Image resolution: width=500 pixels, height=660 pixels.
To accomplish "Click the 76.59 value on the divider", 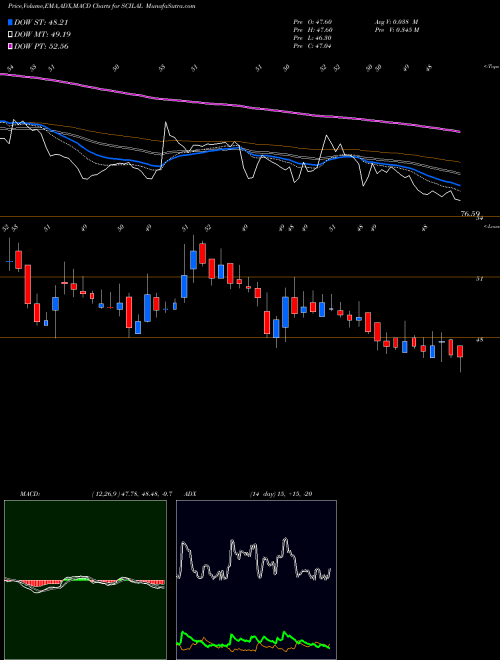I will pos(470,214).
